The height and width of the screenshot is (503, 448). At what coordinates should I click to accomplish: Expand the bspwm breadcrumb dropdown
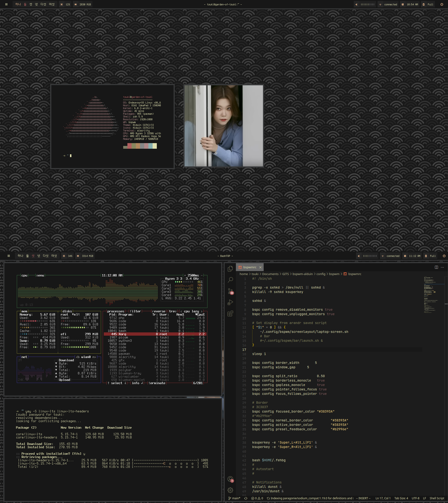[334, 274]
